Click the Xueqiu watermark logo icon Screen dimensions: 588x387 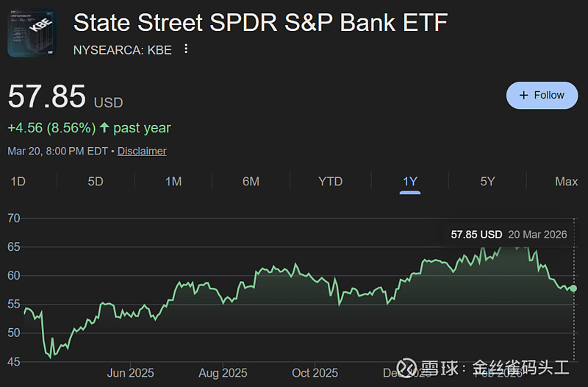(406, 367)
